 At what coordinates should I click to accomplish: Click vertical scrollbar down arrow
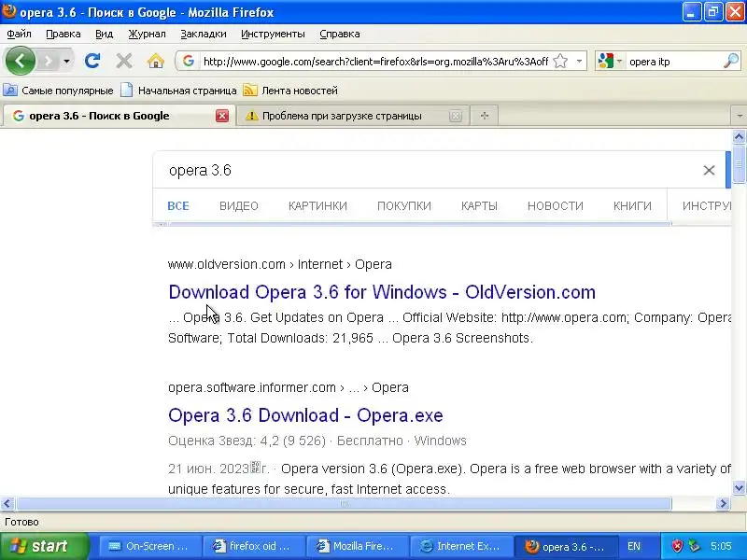(x=739, y=487)
